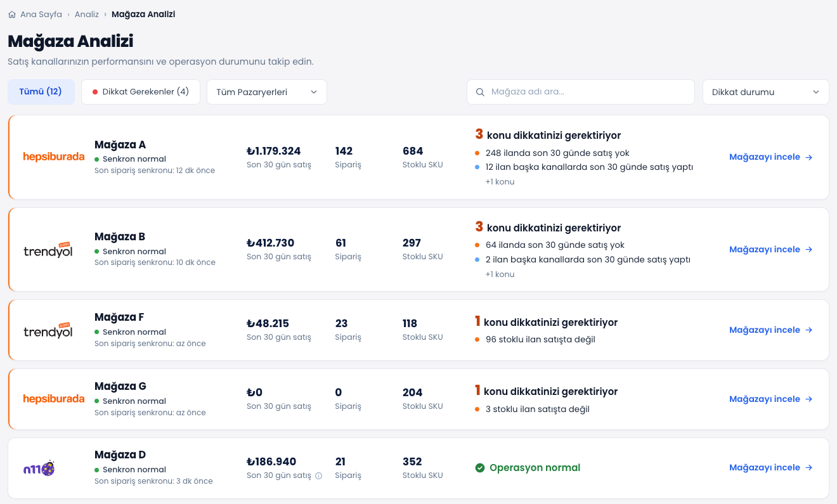Click the magnifier icon in the search box
837x504 pixels.
coord(480,92)
